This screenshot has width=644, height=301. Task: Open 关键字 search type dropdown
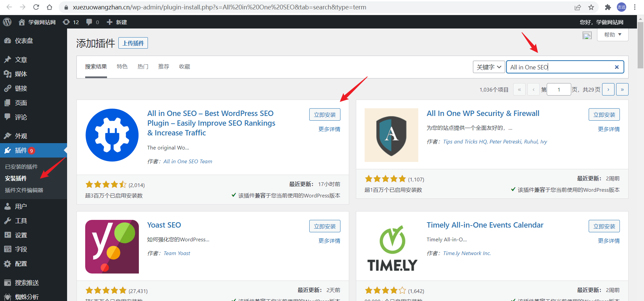click(489, 67)
